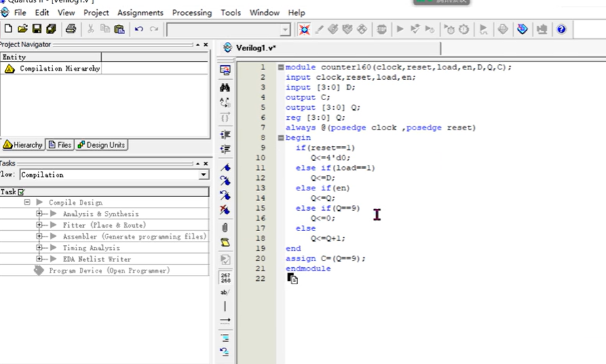Print the document using printer icon

pos(71,29)
